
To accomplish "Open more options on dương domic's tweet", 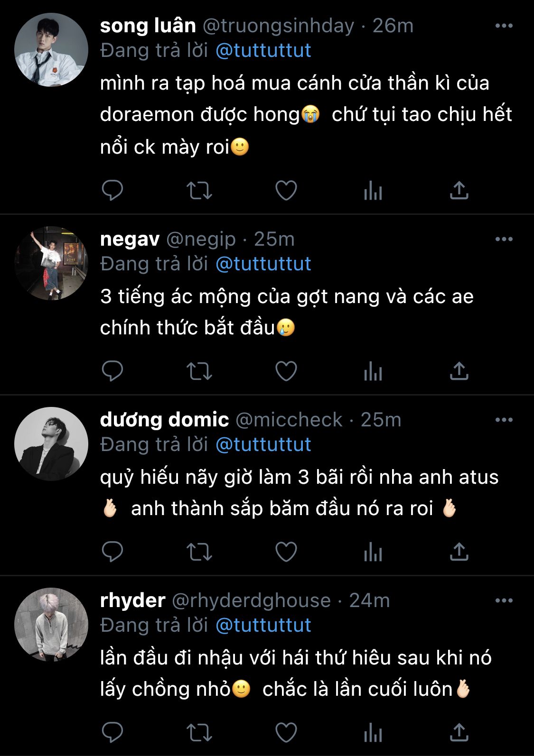I will [x=504, y=420].
